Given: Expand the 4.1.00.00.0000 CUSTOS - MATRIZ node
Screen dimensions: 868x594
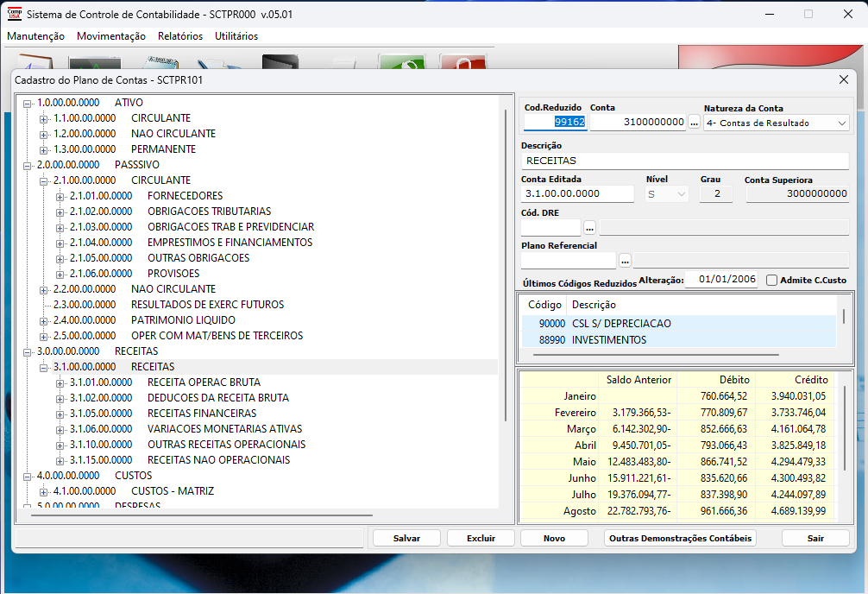Looking at the screenshot, I should tap(44, 491).
